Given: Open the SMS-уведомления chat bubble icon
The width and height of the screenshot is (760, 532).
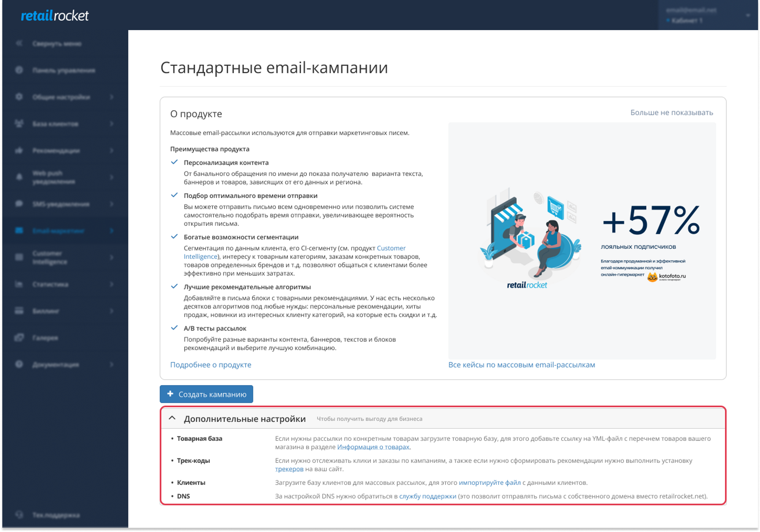Looking at the screenshot, I should [19, 204].
